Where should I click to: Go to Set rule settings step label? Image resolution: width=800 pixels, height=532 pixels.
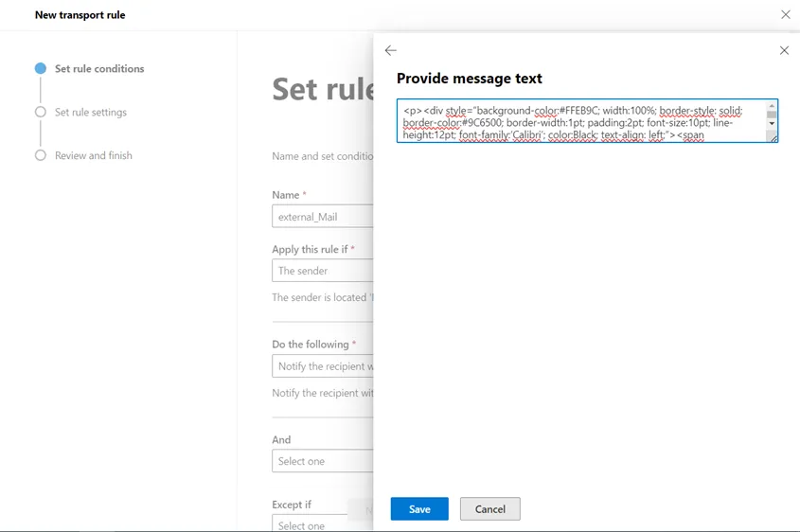pos(91,113)
